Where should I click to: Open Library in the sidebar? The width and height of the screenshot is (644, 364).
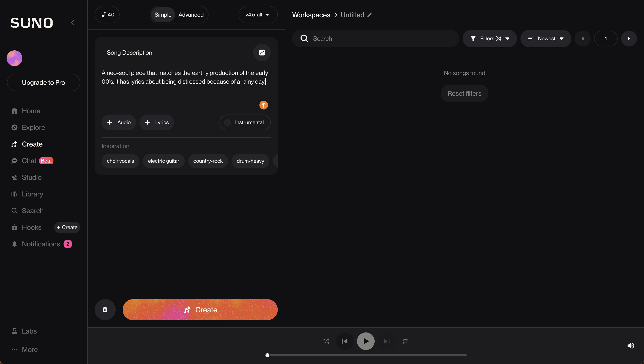(x=32, y=194)
